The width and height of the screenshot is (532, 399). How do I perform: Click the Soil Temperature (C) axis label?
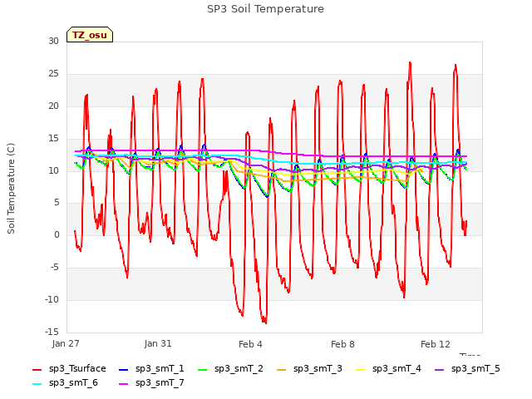(11, 189)
